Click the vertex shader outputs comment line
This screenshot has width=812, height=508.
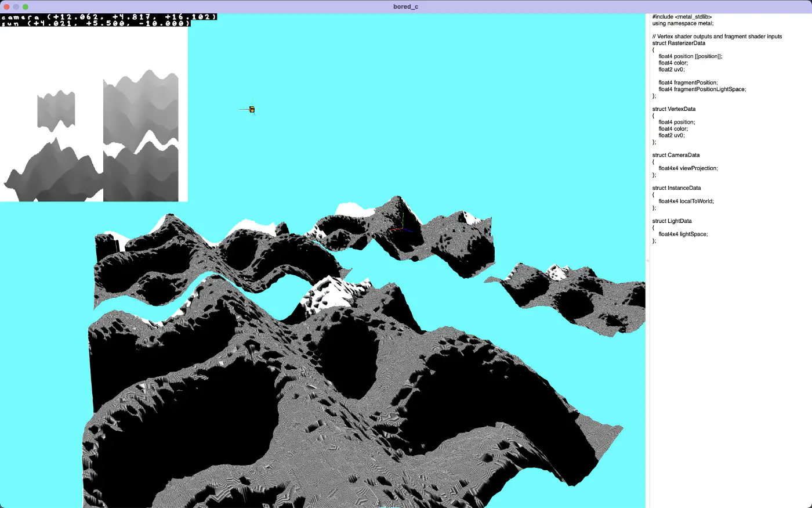point(717,37)
